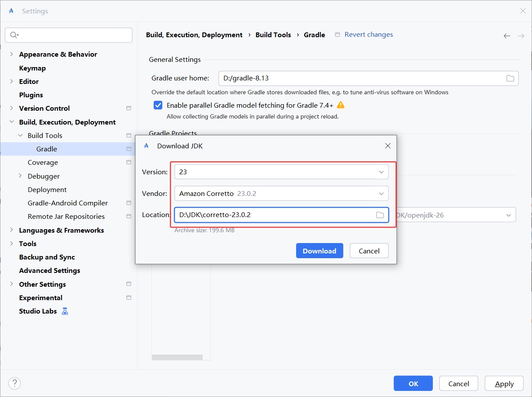
Task: Click OK in Settings window
Action: [413, 384]
